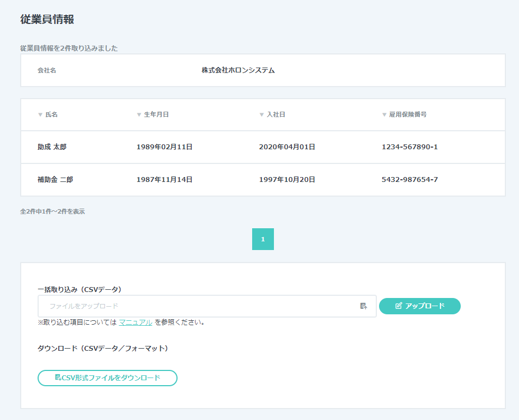Click the sort arrow beside 入社日

coord(262,115)
